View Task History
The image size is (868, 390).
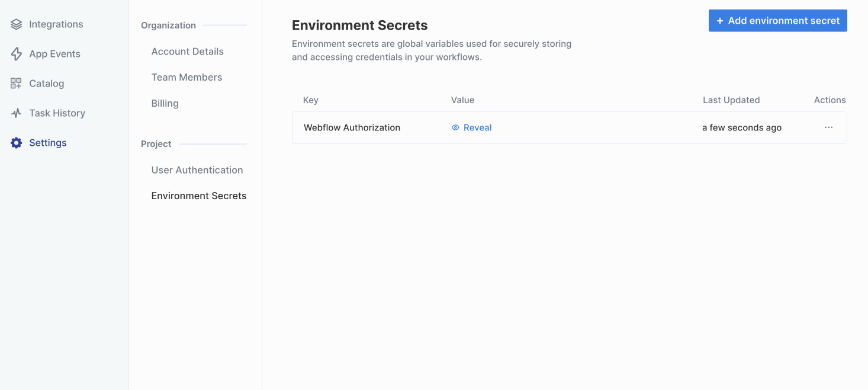pyautogui.click(x=57, y=113)
